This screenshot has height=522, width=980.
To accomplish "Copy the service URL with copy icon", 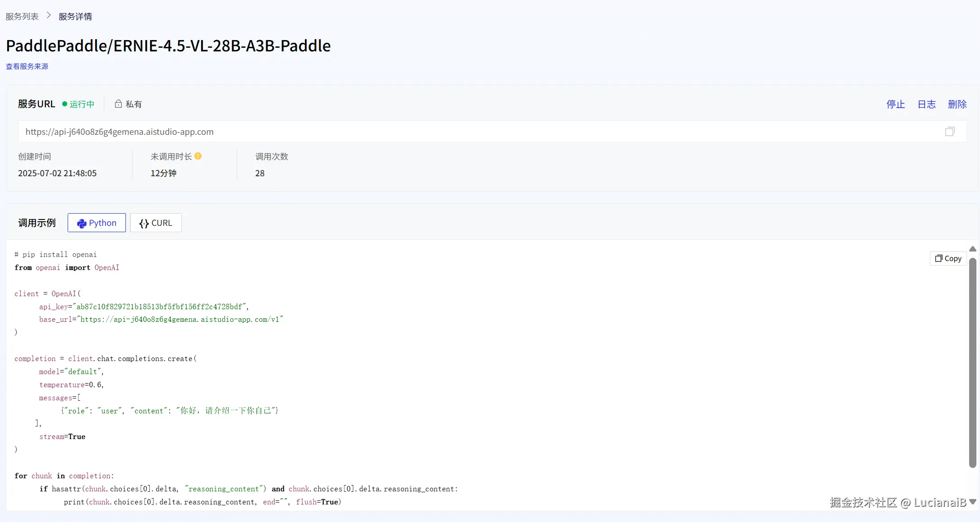I will pos(949,132).
